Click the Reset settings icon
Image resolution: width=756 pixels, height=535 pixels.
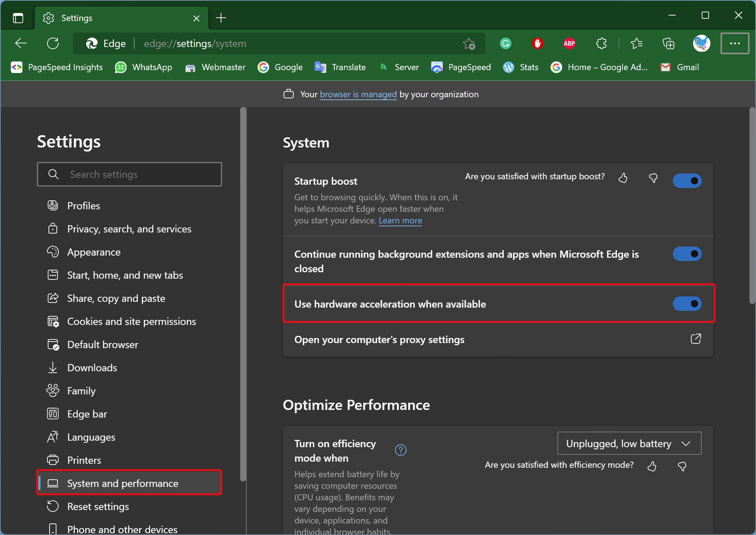[53, 507]
